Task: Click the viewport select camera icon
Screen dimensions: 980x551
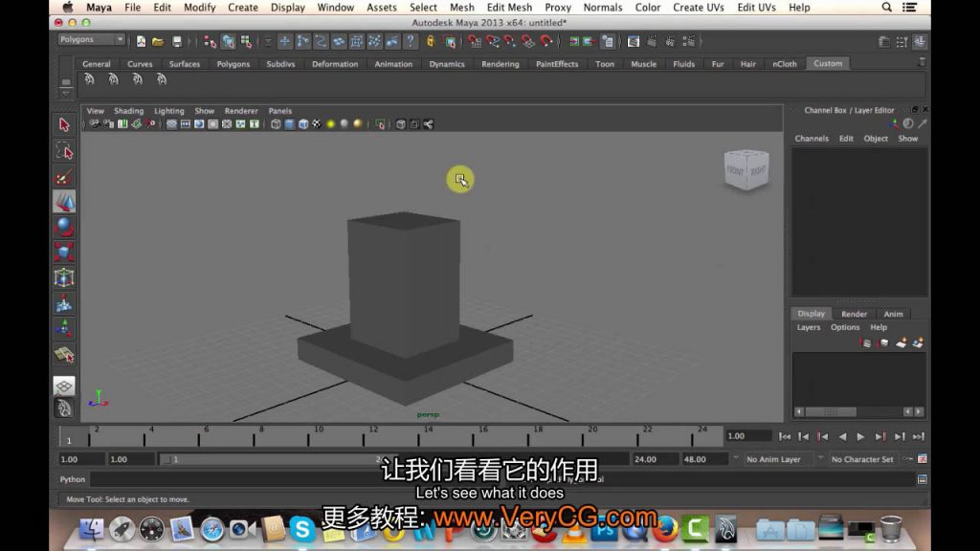Action: pyautogui.click(x=95, y=124)
